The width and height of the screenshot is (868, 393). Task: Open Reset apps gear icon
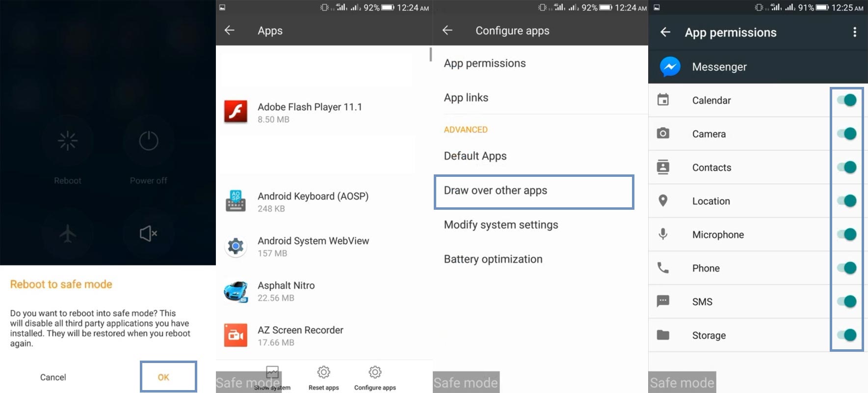323,372
